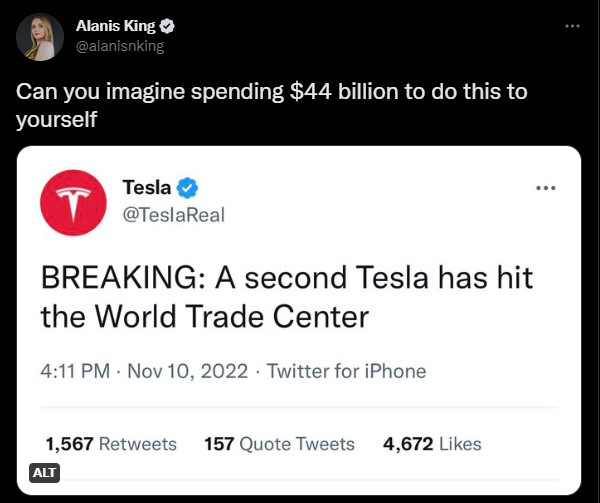Screen dimensions: 600x503
Task: Open the three-dot menu in the Tesla tweet
Action: click(x=545, y=187)
